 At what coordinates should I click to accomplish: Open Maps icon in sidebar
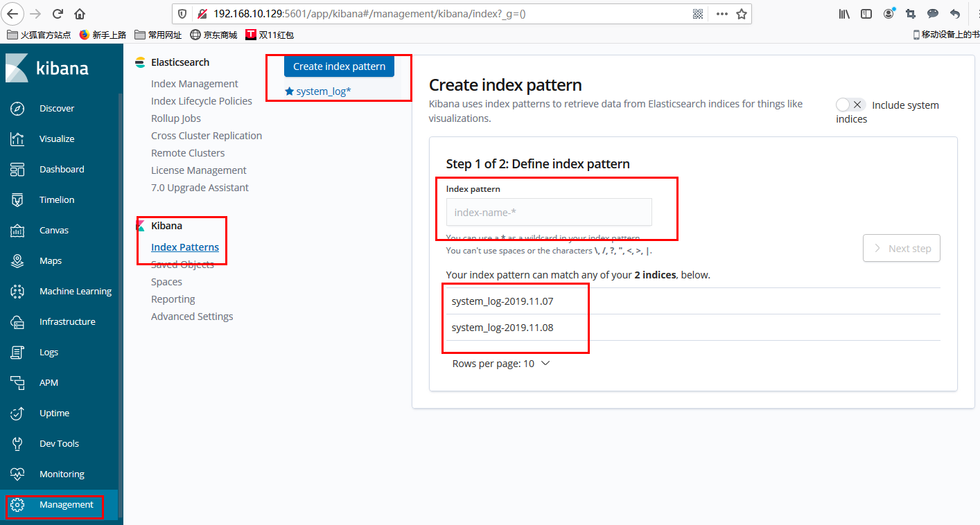(18, 261)
